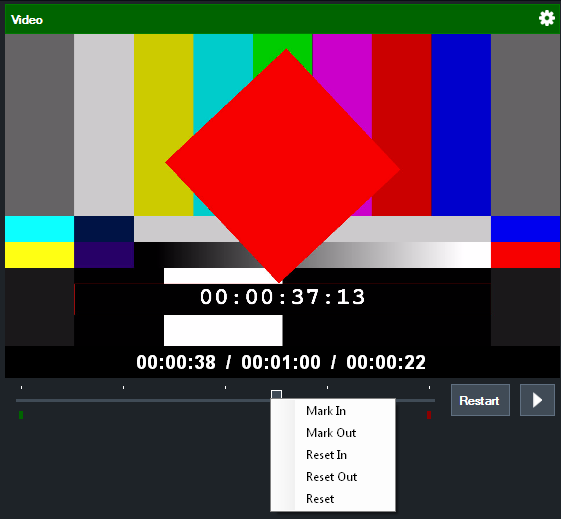Image resolution: width=561 pixels, height=519 pixels.
Task: Click the seek slider thumb handle
Action: pos(276,395)
